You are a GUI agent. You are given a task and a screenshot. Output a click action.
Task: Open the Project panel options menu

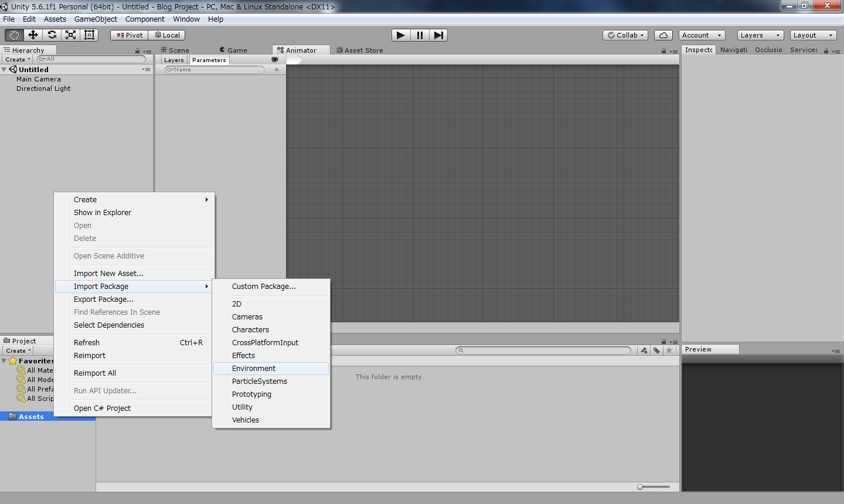coord(673,342)
